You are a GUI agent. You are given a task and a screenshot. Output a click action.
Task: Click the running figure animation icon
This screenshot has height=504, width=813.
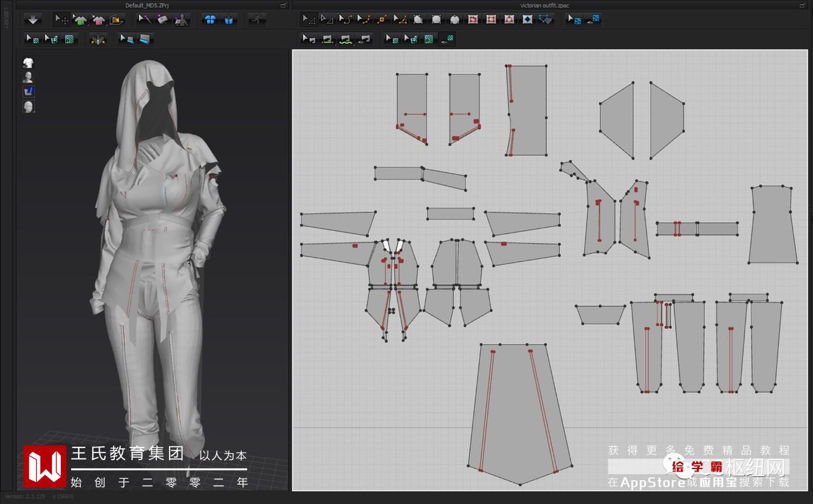pos(257,20)
